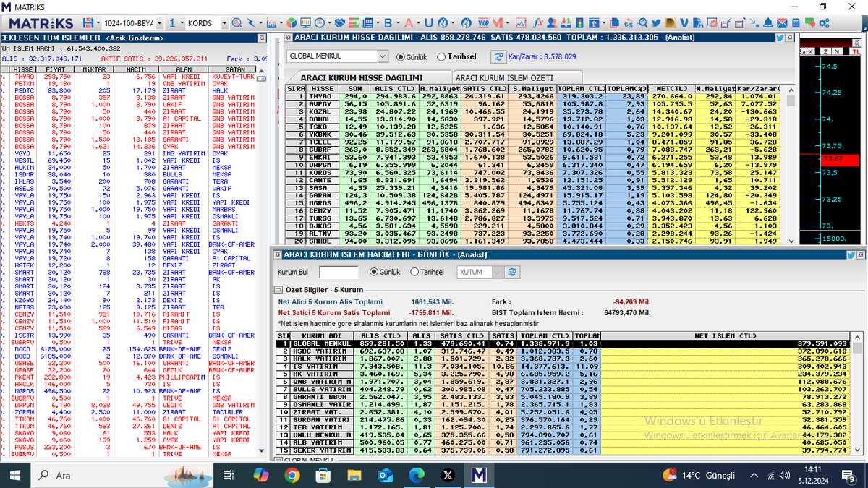Open the news page toolbar icon
Image resolution: width=868 pixels, height=488 pixels.
[x=368, y=23]
